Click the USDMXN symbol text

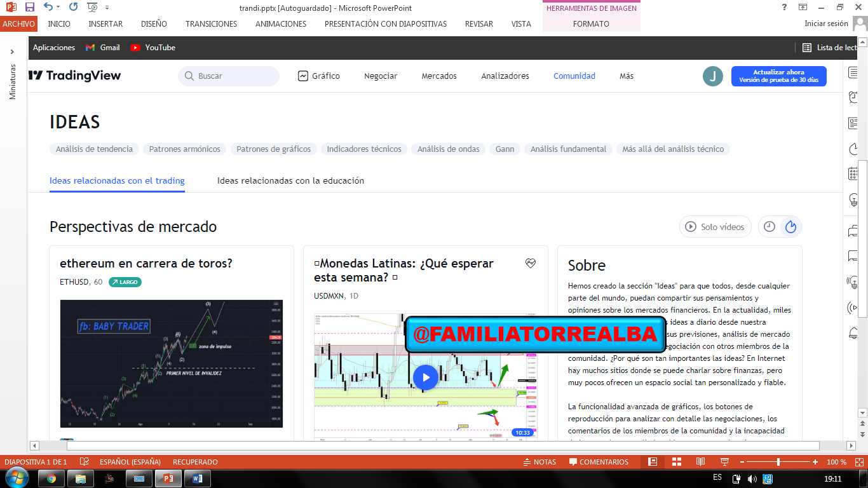(330, 296)
